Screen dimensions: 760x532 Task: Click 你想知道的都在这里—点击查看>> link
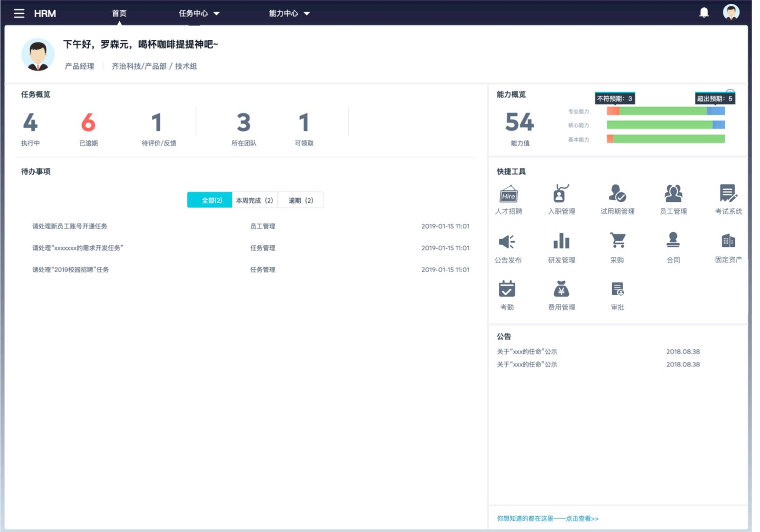pos(548,519)
